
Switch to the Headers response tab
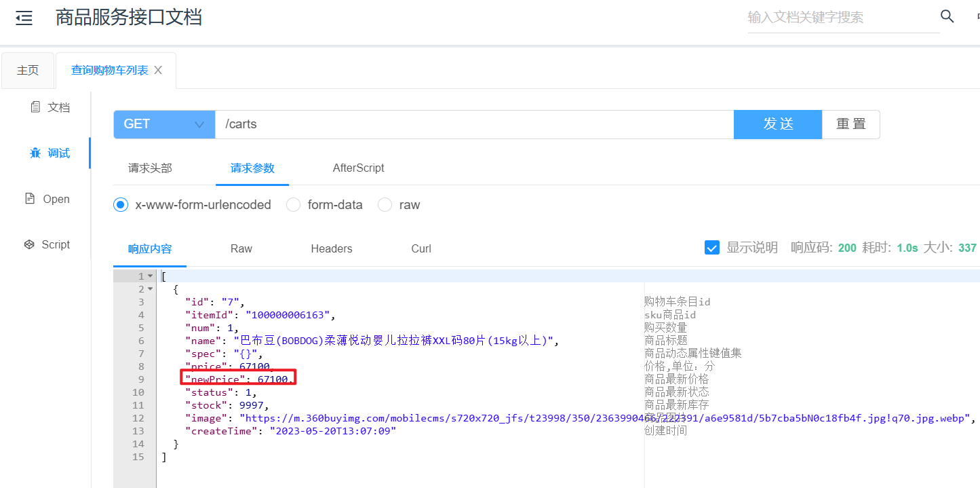click(x=332, y=248)
